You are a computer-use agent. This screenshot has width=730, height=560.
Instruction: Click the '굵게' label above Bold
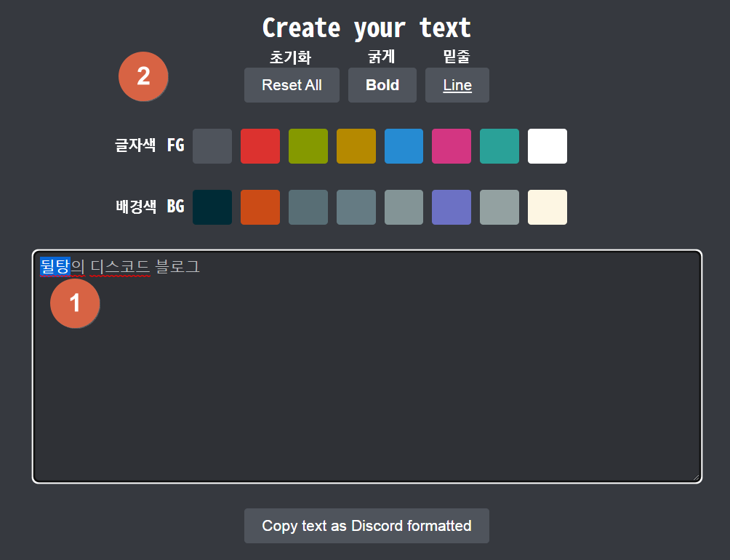tap(381, 57)
